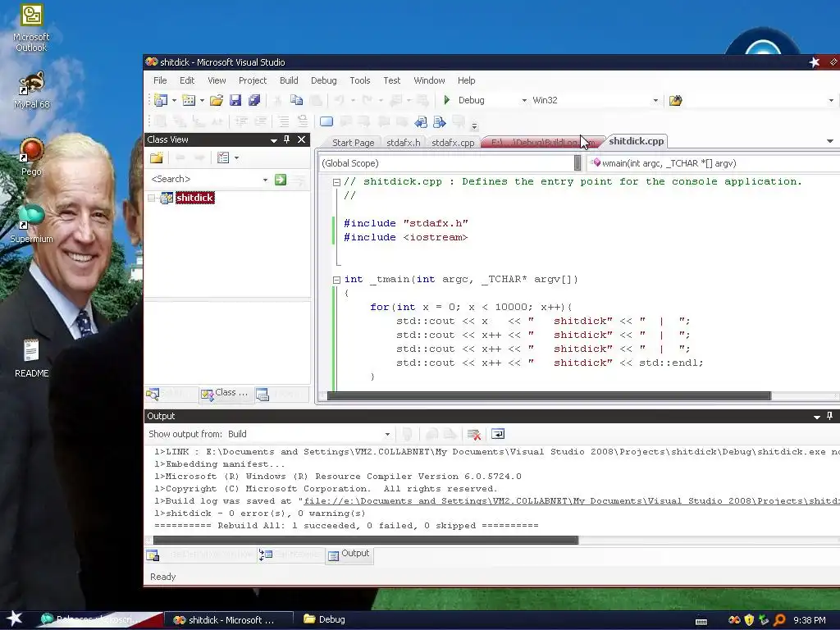Viewport: 840px width, 630px height.
Task: Click the Open File folder icon
Action: [x=217, y=100]
